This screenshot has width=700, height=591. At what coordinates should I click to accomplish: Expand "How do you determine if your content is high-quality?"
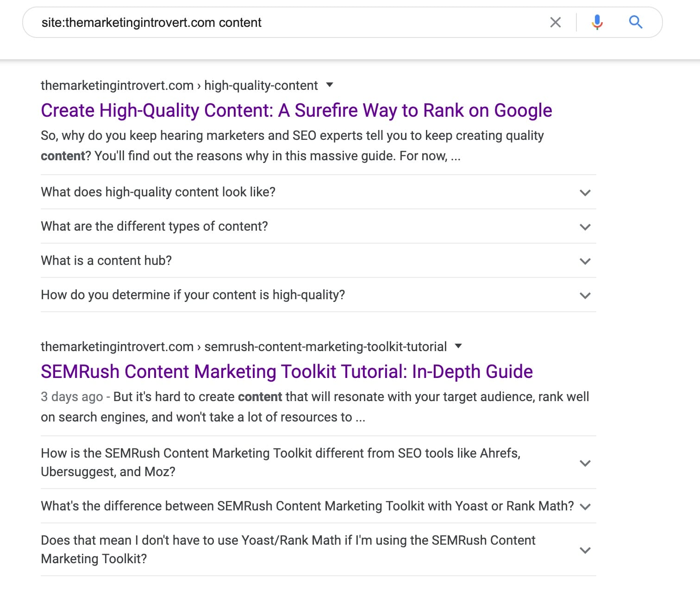click(x=585, y=295)
